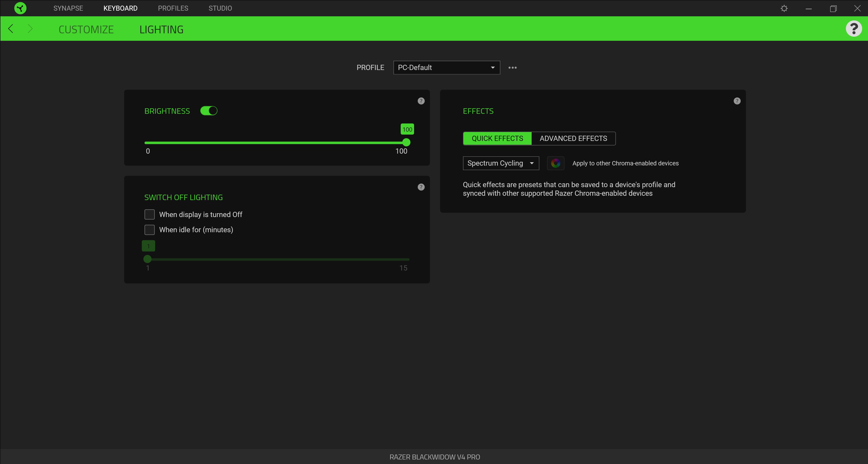
Task: Select Quick Effects button
Action: click(x=497, y=138)
